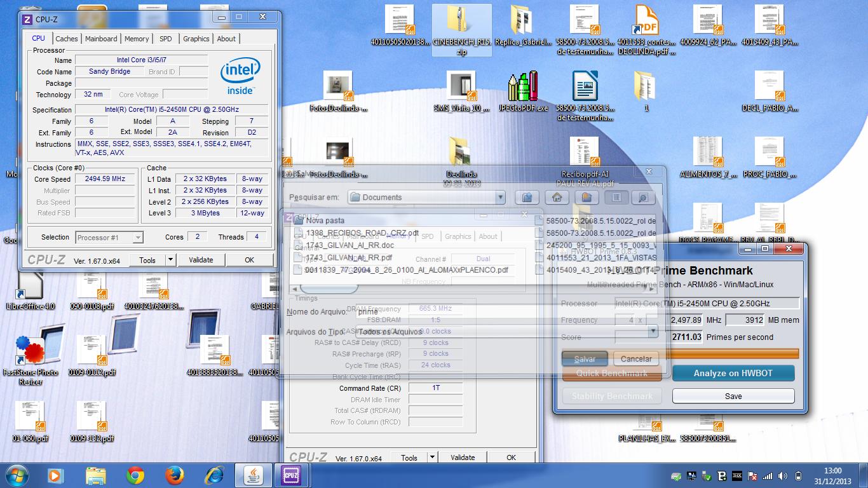Image resolution: width=868 pixels, height=488 pixels.
Task: Open Tools dropdown arrow in front CPU-Z
Action: [x=170, y=260]
